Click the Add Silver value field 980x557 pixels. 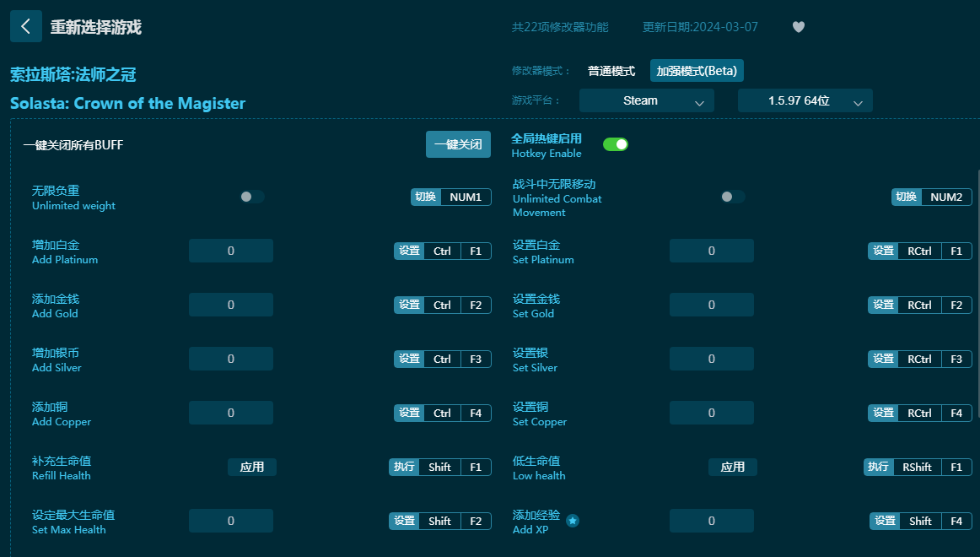pyautogui.click(x=230, y=359)
